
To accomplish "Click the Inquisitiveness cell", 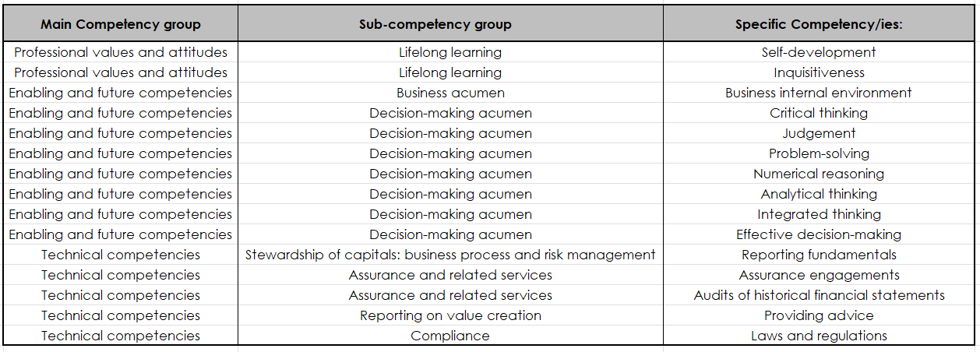I will (x=819, y=72).
